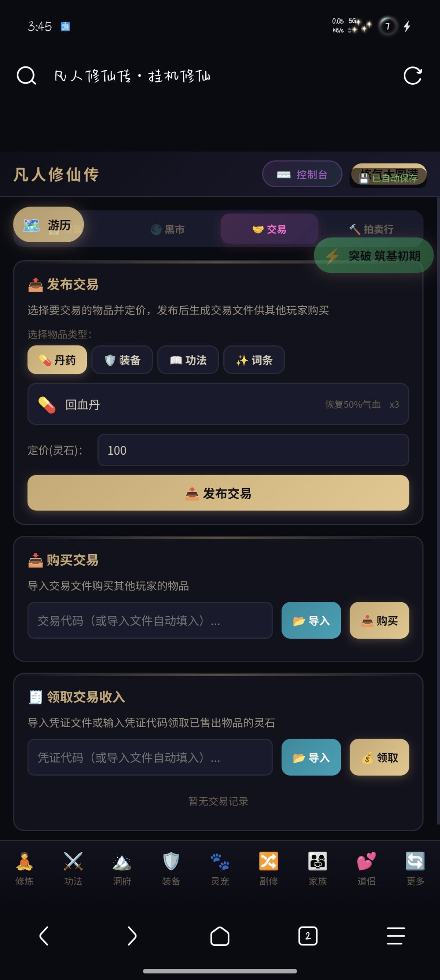The width and height of the screenshot is (440, 980).
Task: Open the 控制台 console button
Action: point(302,175)
